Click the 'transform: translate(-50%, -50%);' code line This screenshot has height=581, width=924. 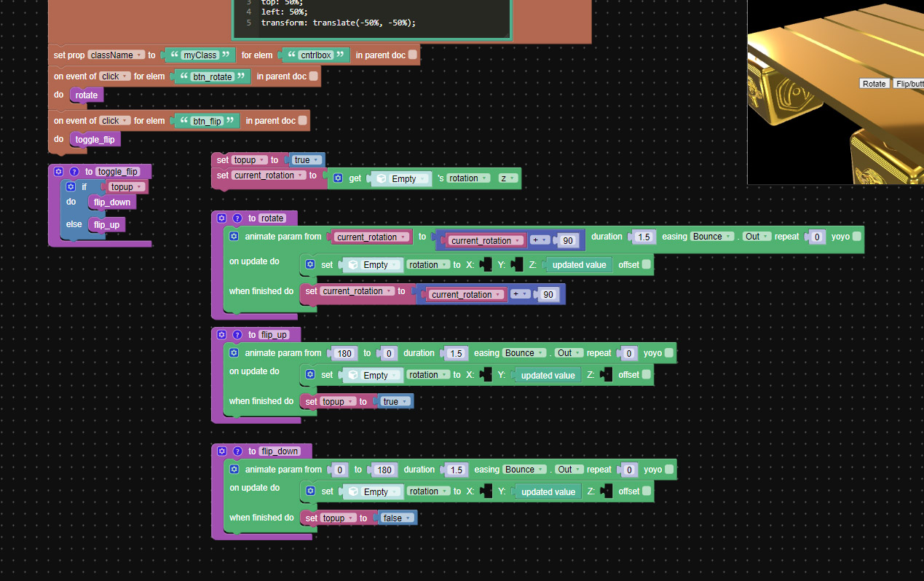click(339, 23)
